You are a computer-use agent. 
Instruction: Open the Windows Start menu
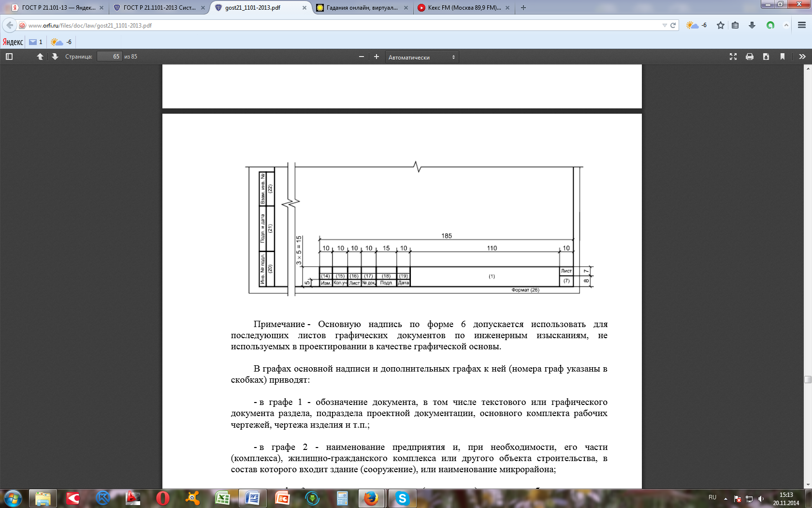tap(13, 498)
